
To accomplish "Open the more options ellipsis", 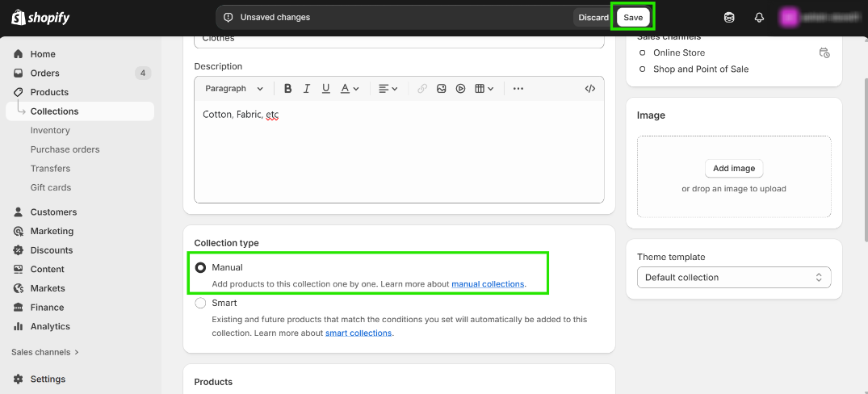I will [x=518, y=89].
